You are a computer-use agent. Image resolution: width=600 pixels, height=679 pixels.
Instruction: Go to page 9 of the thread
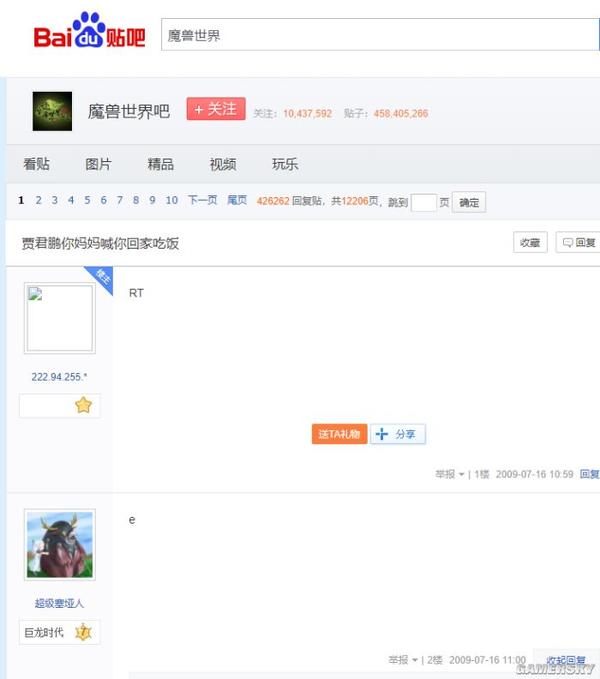152,200
